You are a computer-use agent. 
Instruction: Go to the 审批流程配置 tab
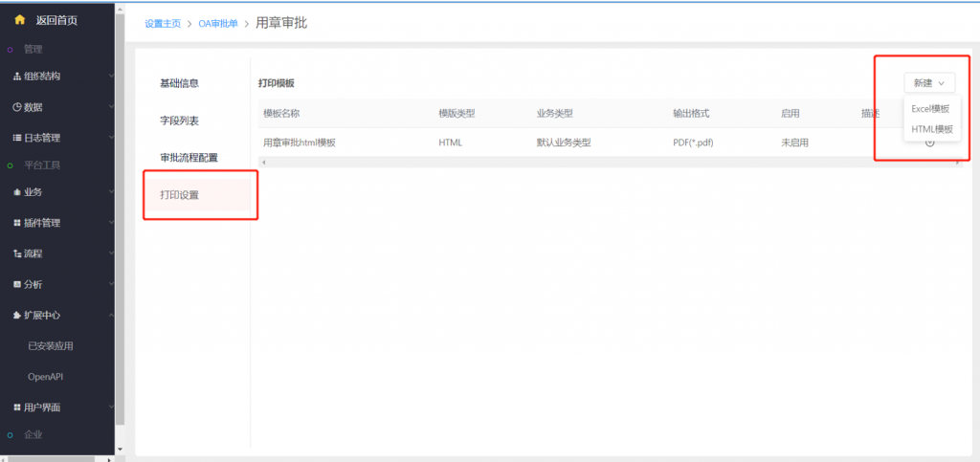(x=189, y=157)
